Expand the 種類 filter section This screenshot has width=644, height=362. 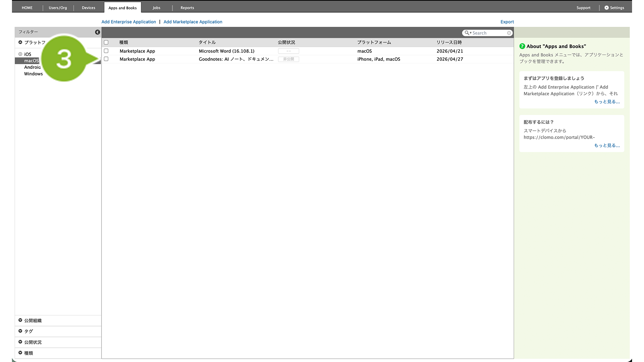pyautogui.click(x=20, y=353)
